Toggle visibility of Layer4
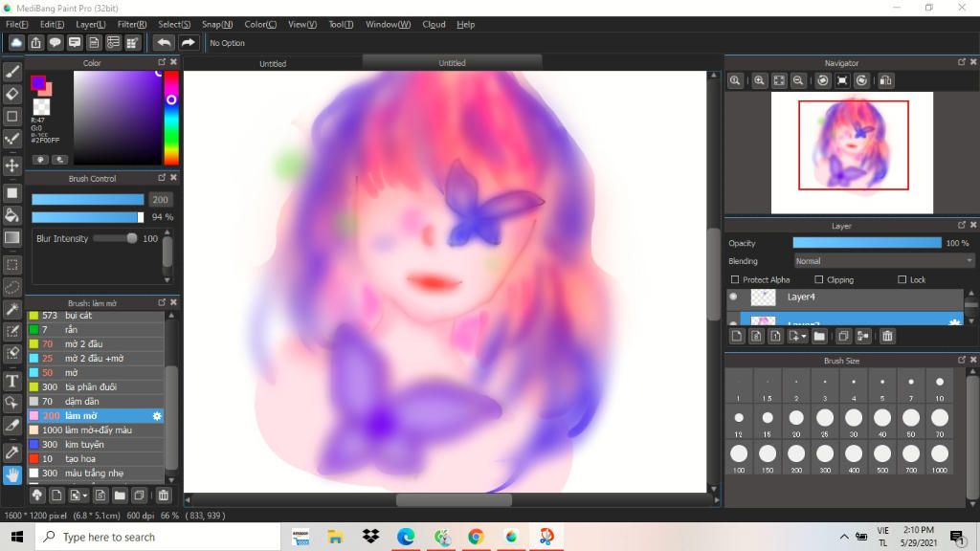980x551 pixels. tap(733, 297)
